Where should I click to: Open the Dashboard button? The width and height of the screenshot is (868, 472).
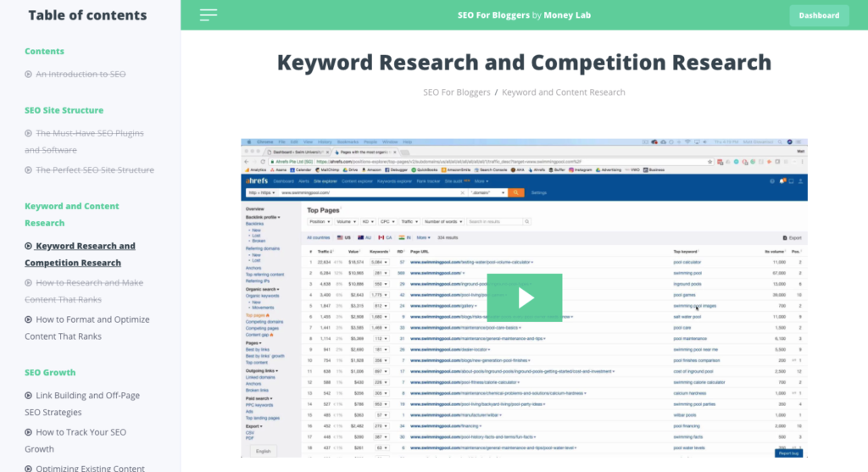pos(819,15)
